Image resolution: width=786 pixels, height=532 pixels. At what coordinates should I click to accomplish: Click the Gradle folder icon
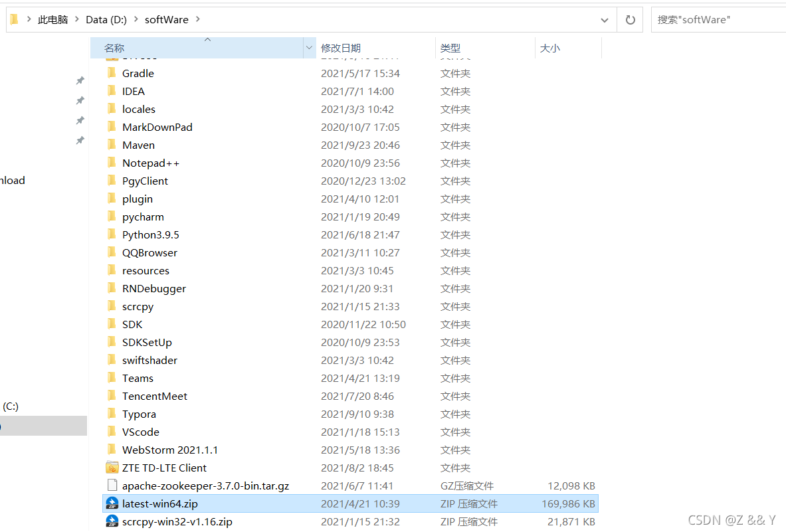tap(112, 73)
